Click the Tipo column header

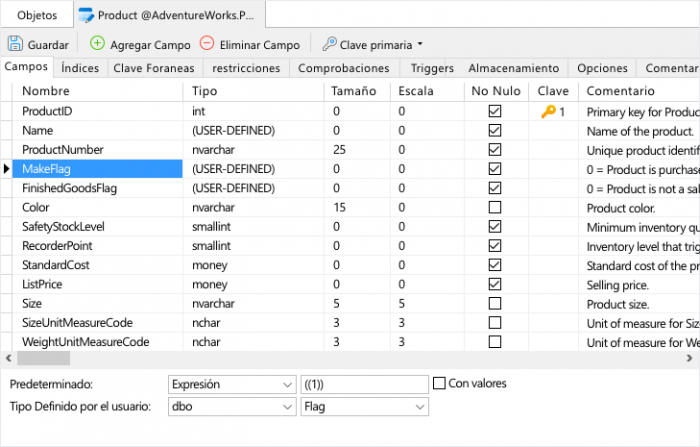[254, 91]
